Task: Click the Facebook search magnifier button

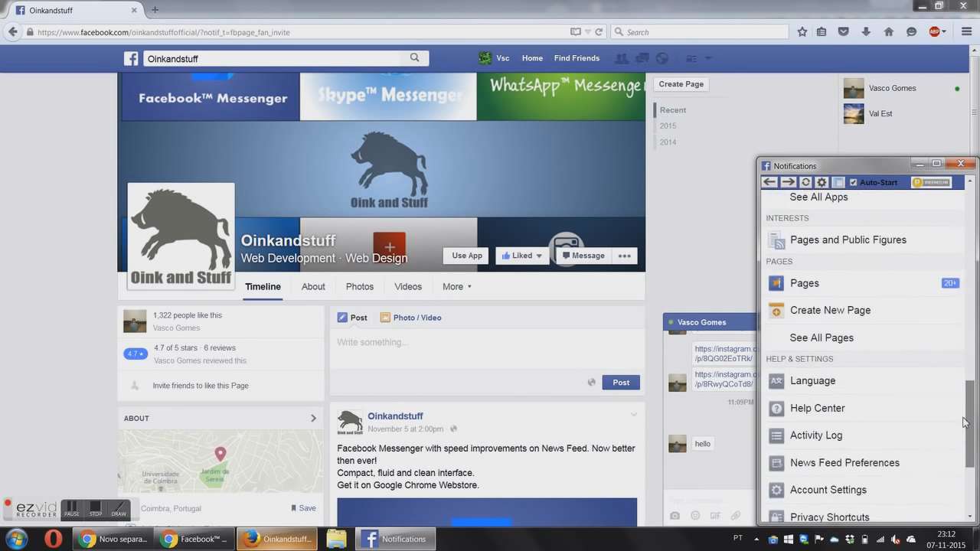Action: point(414,58)
